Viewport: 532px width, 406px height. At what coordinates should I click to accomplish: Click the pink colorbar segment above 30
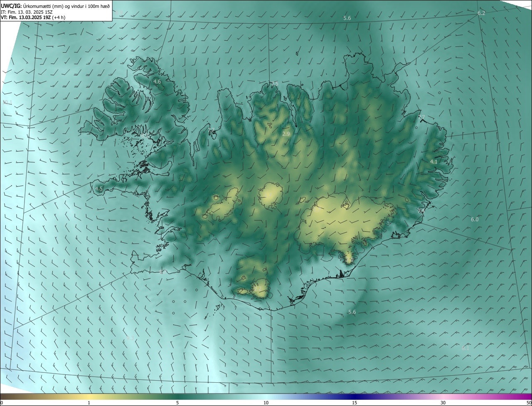pos(443,396)
